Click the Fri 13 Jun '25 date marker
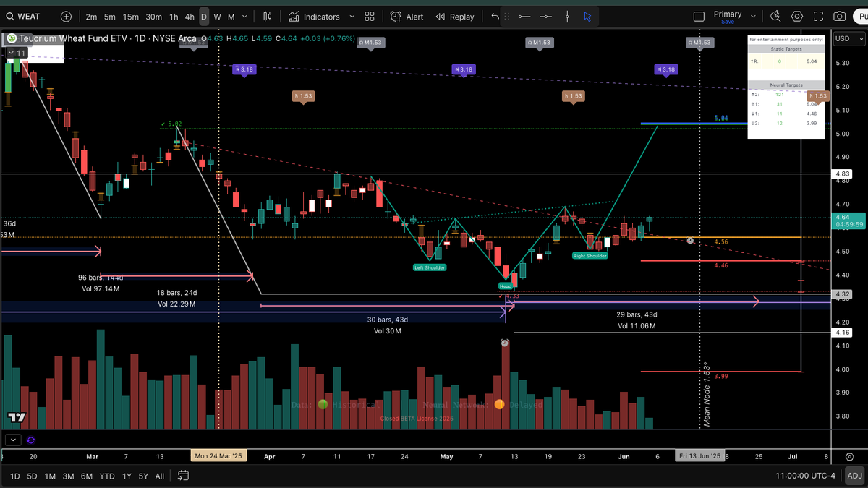Image resolution: width=868 pixels, height=488 pixels. click(699, 456)
